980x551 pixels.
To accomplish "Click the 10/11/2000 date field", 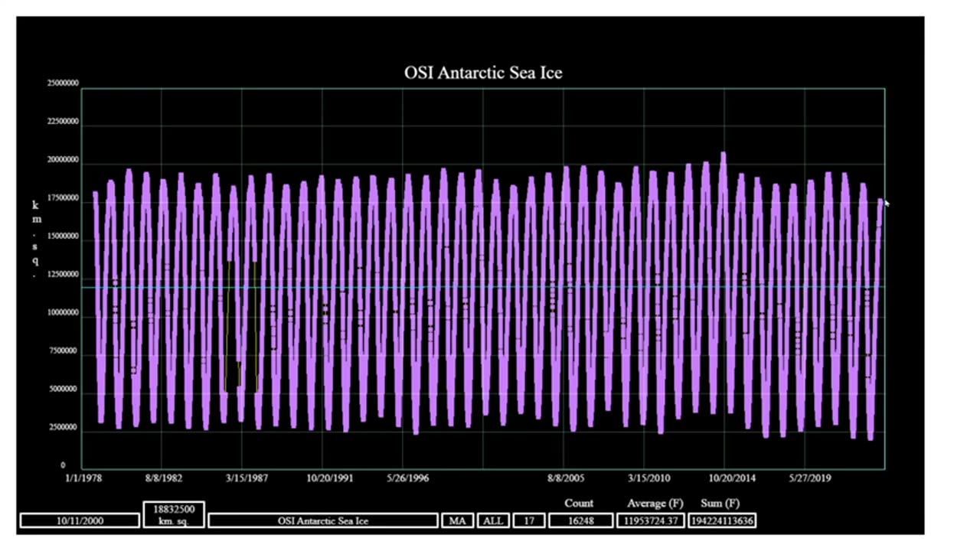I will coord(80,520).
